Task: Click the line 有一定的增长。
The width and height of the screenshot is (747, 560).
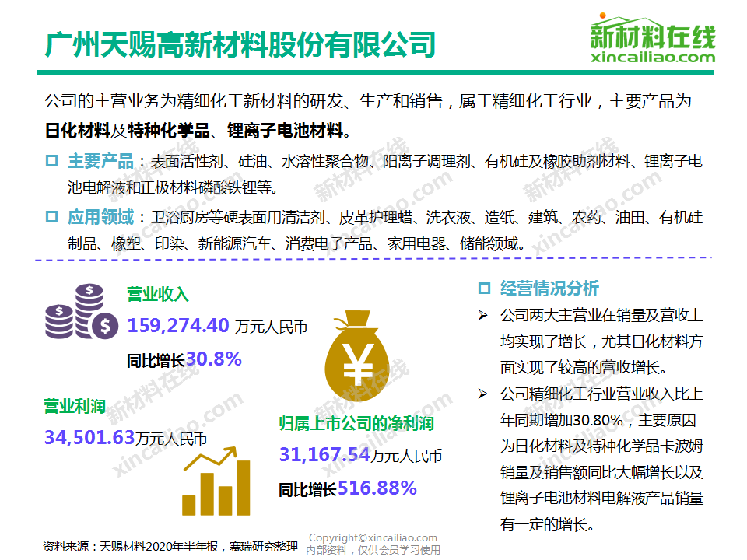Action: pos(548,525)
